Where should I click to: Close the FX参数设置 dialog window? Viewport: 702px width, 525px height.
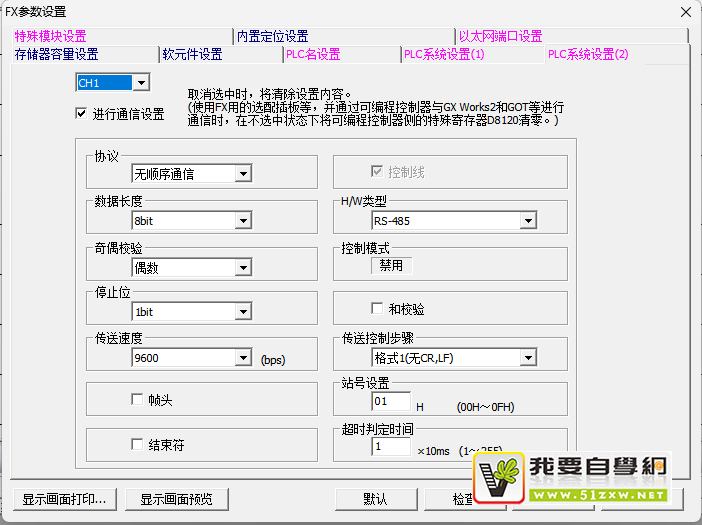(684, 12)
